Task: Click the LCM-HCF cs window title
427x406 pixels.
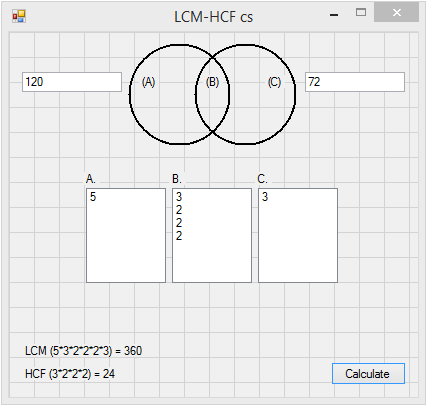Action: tap(214, 17)
